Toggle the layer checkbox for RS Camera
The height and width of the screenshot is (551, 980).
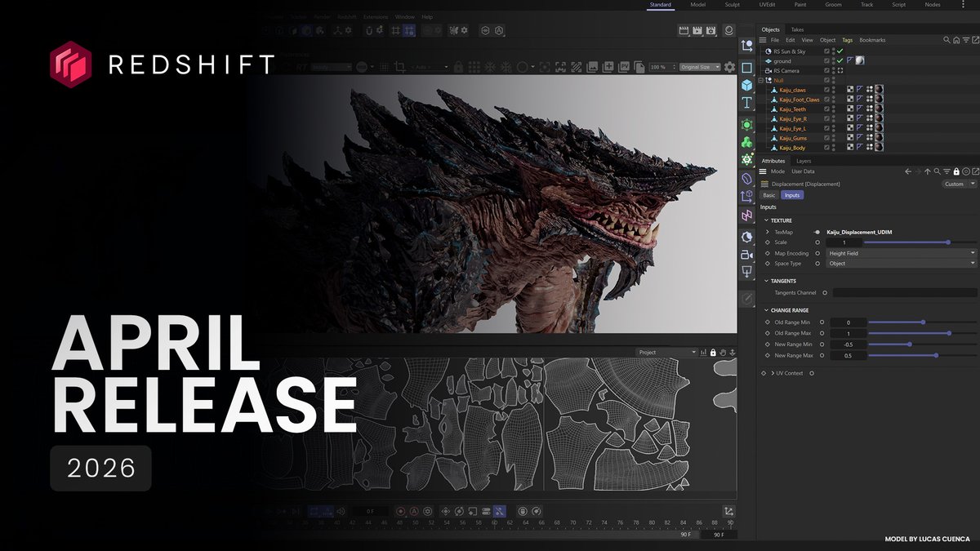click(x=827, y=70)
